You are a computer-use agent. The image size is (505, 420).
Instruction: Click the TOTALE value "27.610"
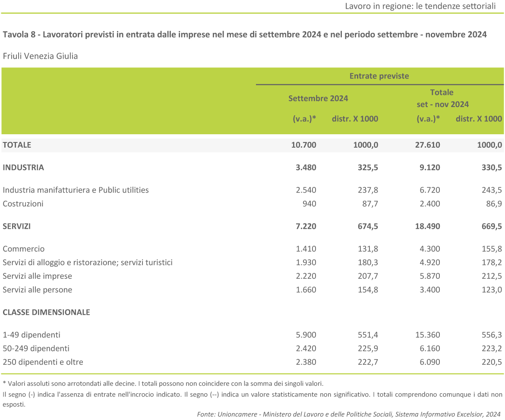click(x=427, y=145)
